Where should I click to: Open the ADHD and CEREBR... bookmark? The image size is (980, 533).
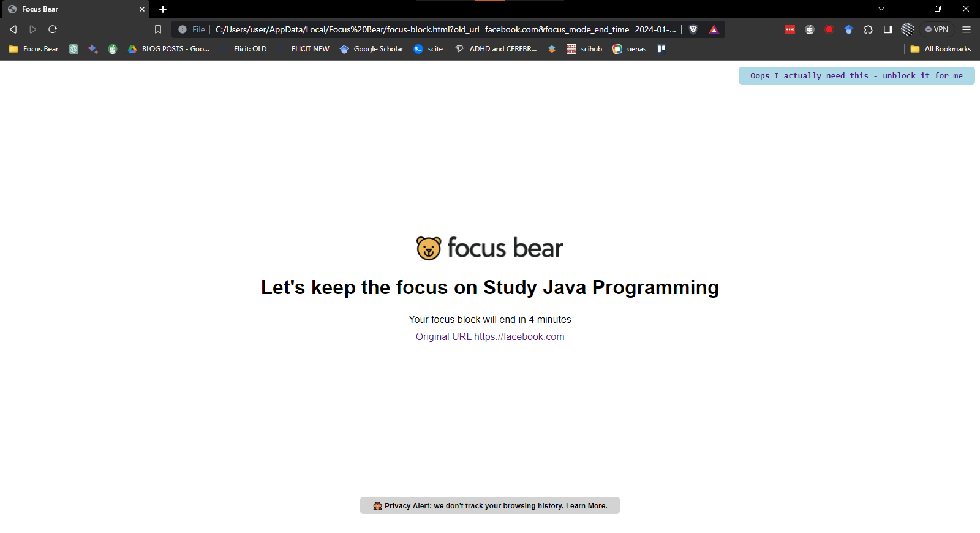point(496,49)
